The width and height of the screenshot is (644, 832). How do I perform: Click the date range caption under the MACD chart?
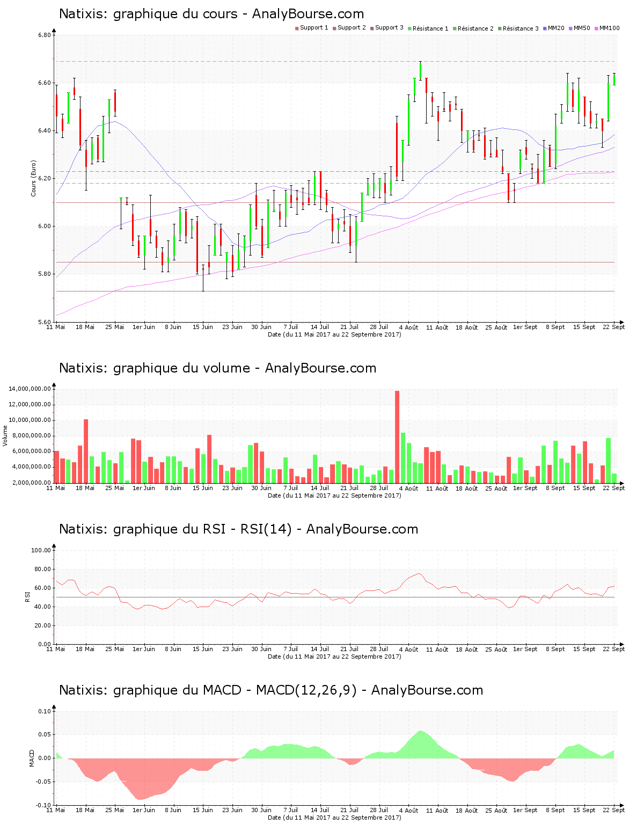(334, 818)
